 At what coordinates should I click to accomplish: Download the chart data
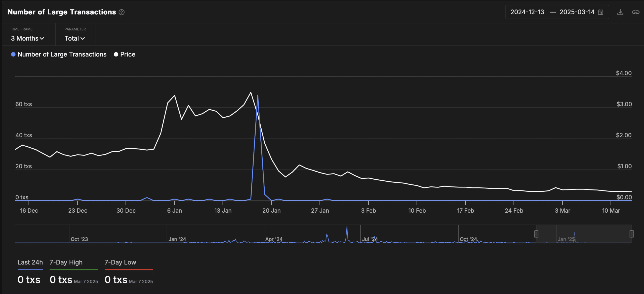point(620,12)
